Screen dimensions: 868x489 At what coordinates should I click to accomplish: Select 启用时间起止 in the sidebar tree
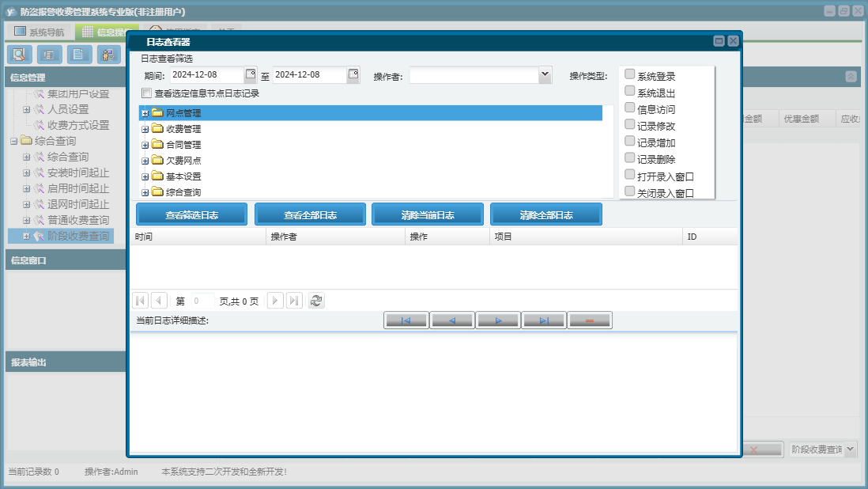[78, 189]
